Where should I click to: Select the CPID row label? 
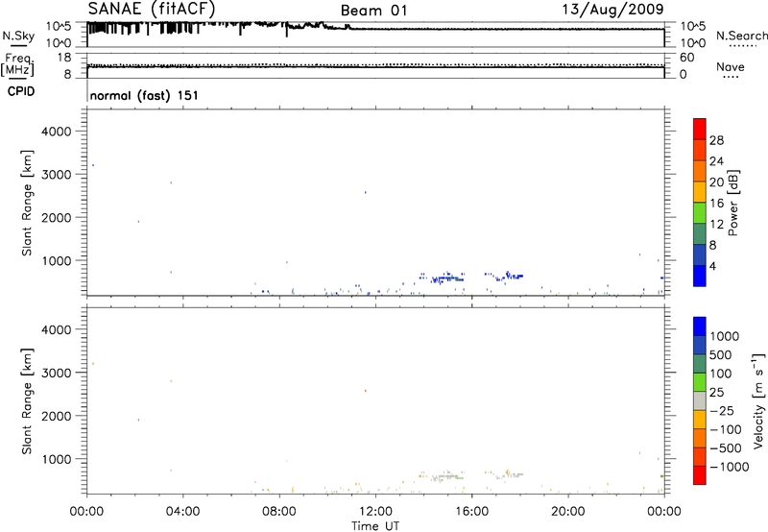(21, 91)
